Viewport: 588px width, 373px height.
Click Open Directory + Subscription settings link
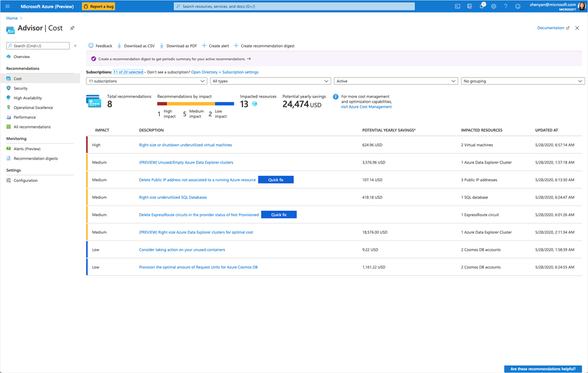225,72
